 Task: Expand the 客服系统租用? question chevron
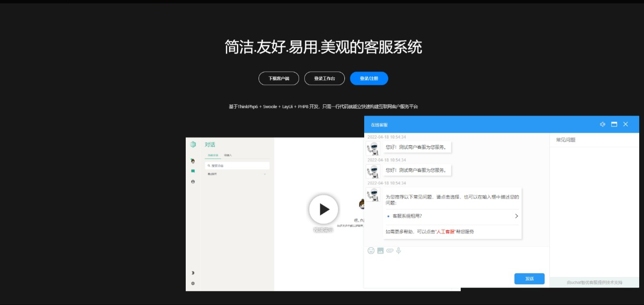coord(516,216)
